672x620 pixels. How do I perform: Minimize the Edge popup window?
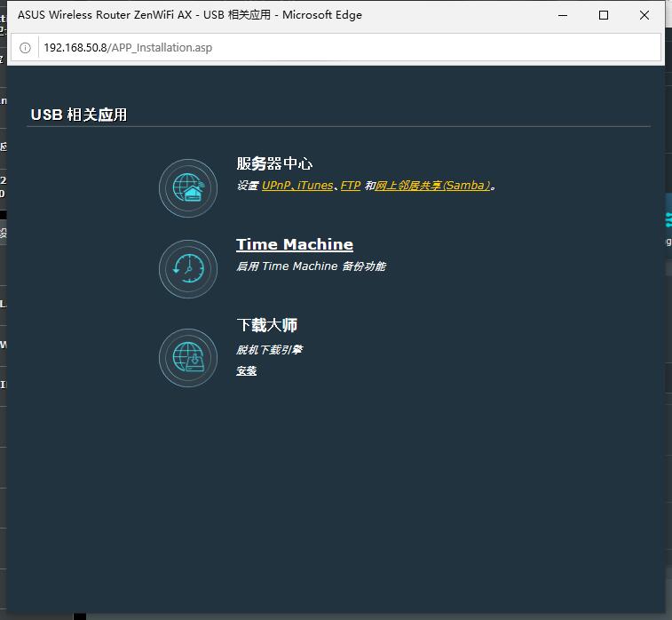click(x=563, y=15)
